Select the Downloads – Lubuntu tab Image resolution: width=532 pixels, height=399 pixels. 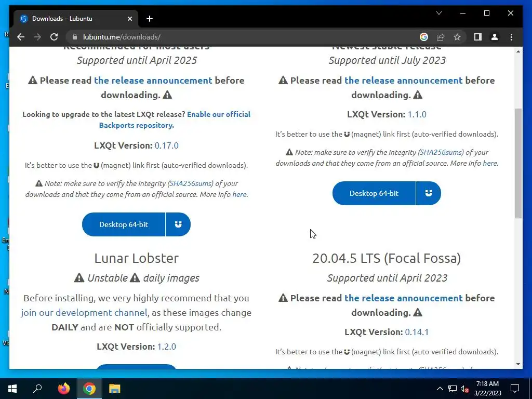(x=75, y=19)
